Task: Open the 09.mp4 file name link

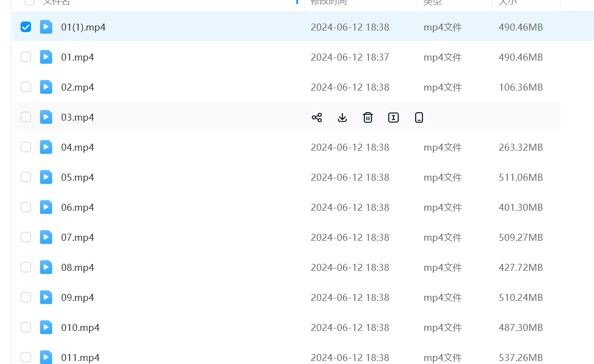Action: [78, 297]
